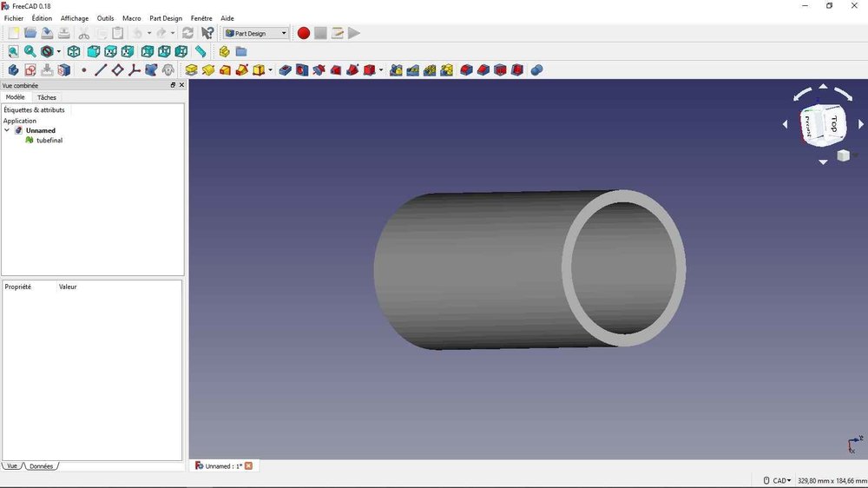Image resolution: width=868 pixels, height=488 pixels.
Task: Switch to the Tâches tab
Action: pos(47,97)
